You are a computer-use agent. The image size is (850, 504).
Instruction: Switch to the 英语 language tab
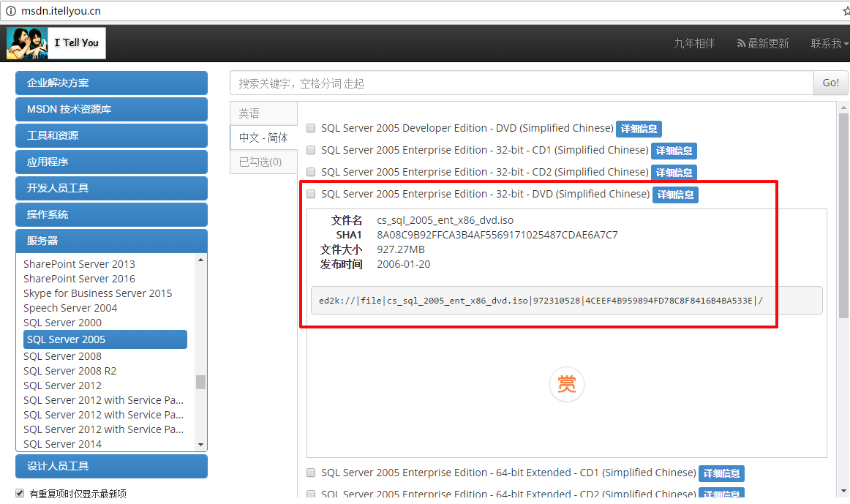263,113
